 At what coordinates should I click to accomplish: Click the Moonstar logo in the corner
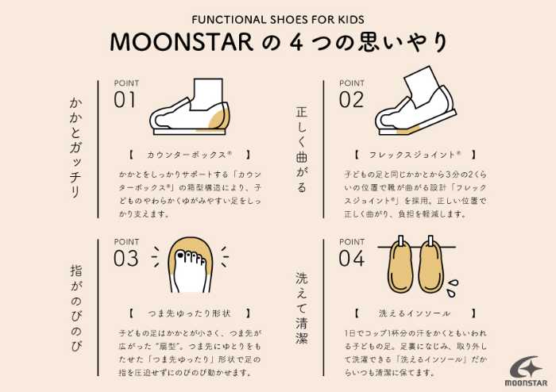point(526,371)
